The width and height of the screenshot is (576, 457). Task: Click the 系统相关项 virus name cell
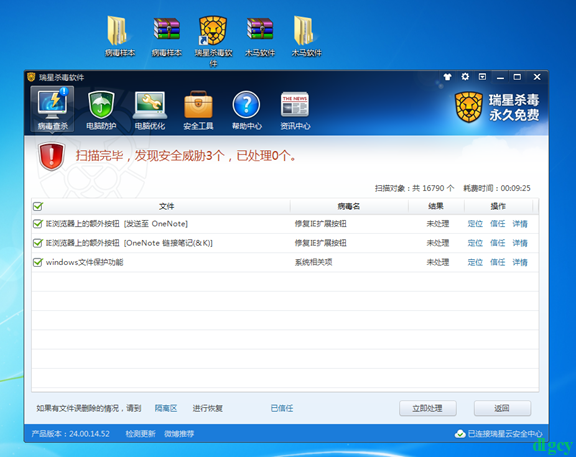point(313,262)
